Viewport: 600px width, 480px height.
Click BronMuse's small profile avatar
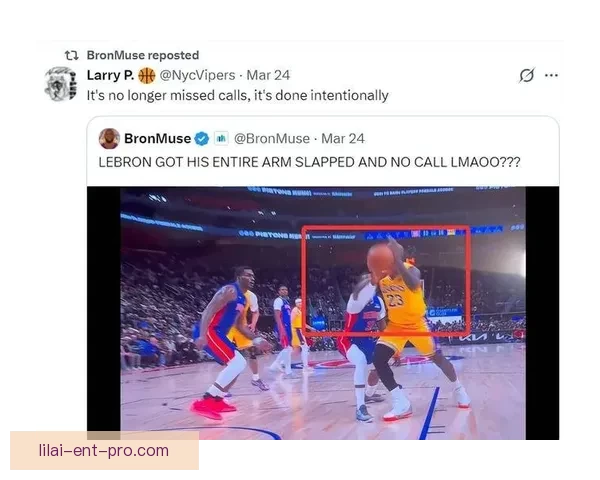[109, 138]
